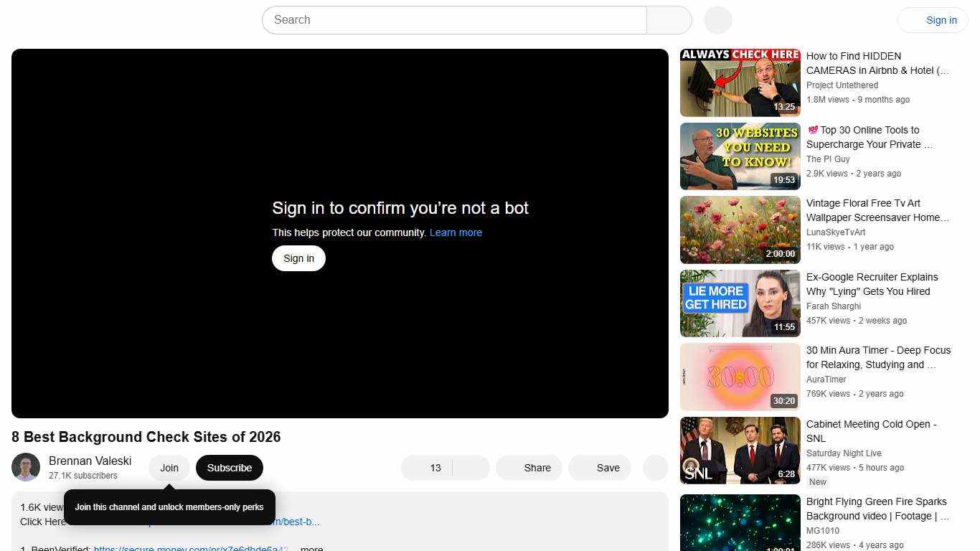Play the hidden cameras Airbnb video thumbnail
Image resolution: width=980 pixels, height=551 pixels.
[740, 82]
